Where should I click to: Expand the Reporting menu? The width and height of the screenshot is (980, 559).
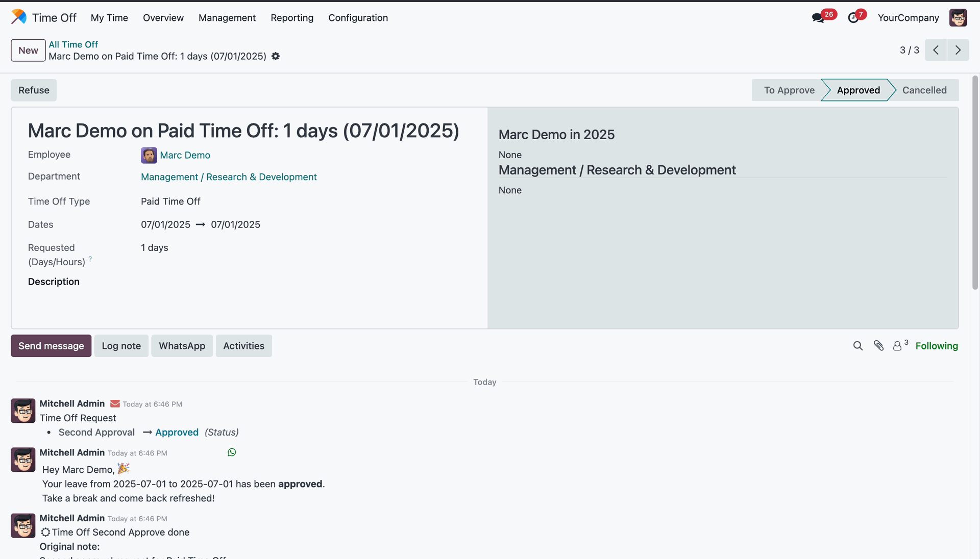point(292,18)
